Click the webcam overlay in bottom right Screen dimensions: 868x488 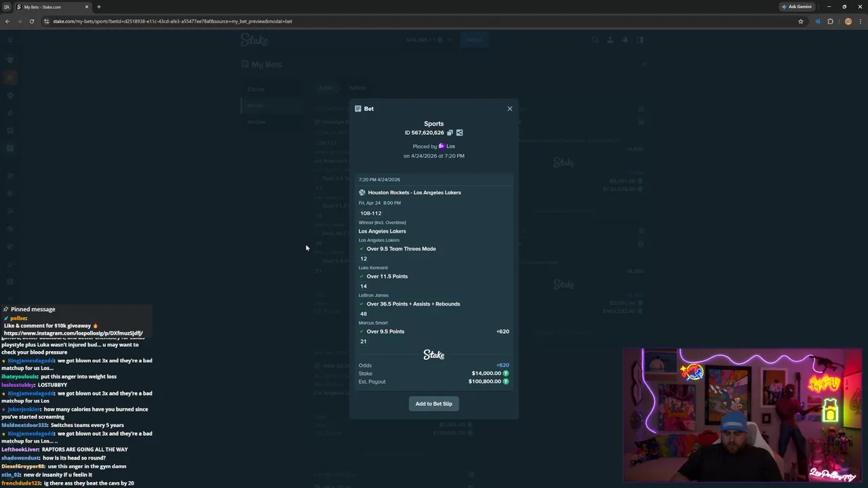click(742, 415)
